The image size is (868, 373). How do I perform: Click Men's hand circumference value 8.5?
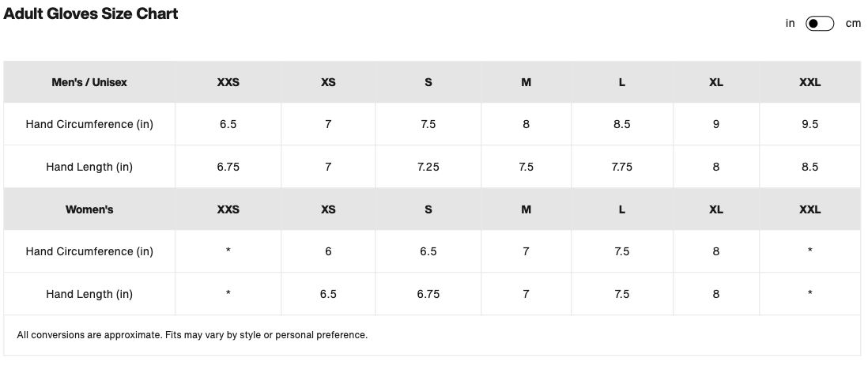click(x=621, y=124)
